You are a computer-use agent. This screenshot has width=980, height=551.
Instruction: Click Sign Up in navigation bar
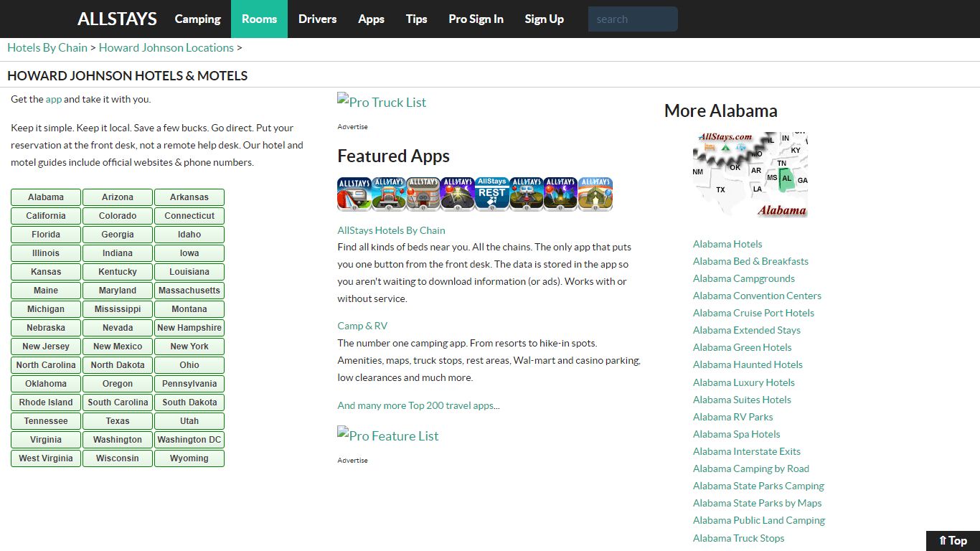click(545, 19)
